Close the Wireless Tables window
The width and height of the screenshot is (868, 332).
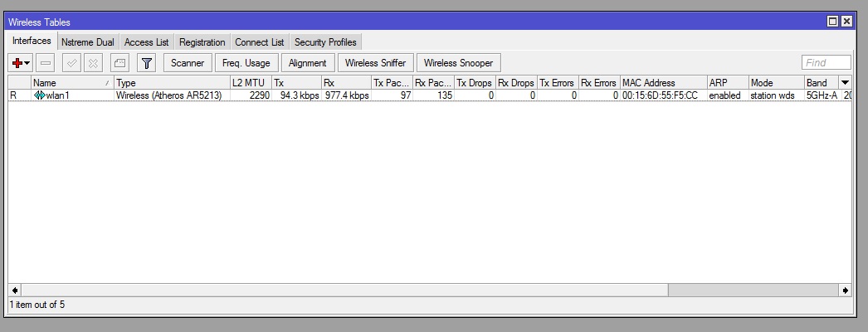coord(846,22)
